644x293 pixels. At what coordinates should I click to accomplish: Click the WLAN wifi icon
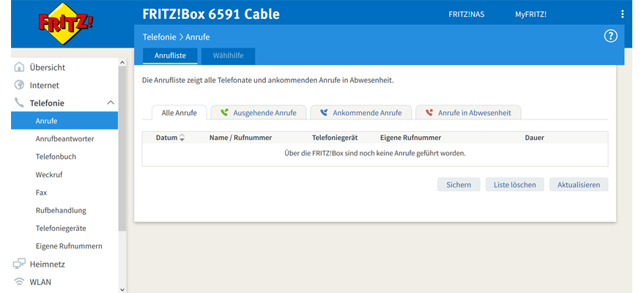click(20, 281)
